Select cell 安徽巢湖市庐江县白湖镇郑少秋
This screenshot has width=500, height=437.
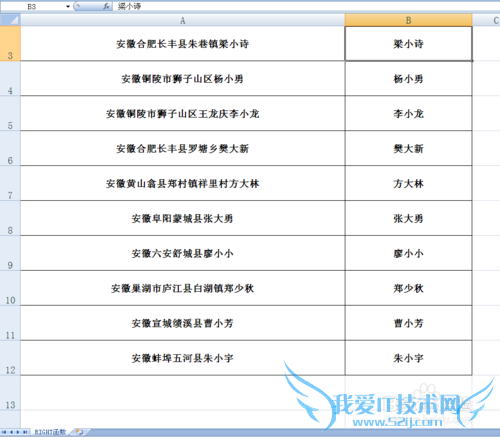pyautogui.click(x=183, y=288)
